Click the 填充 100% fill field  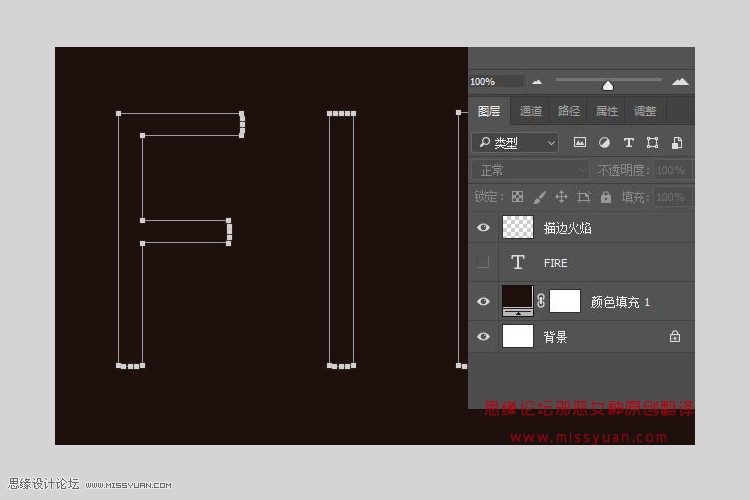(x=672, y=197)
